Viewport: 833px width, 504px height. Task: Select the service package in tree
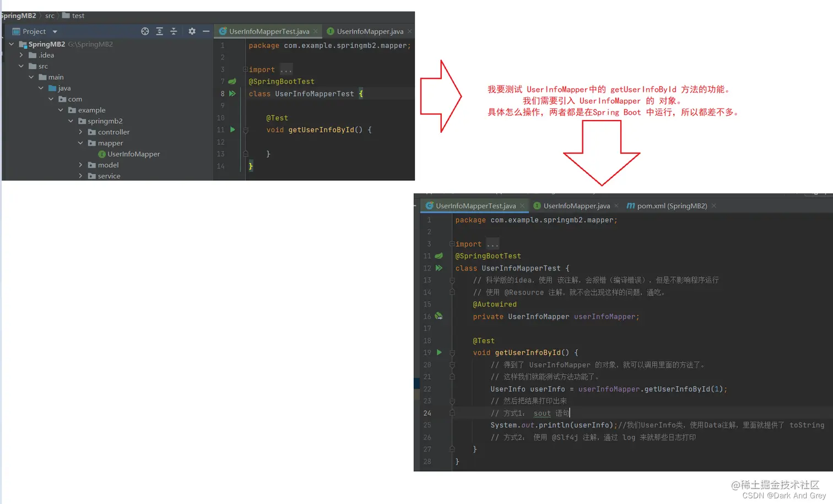[x=104, y=176]
